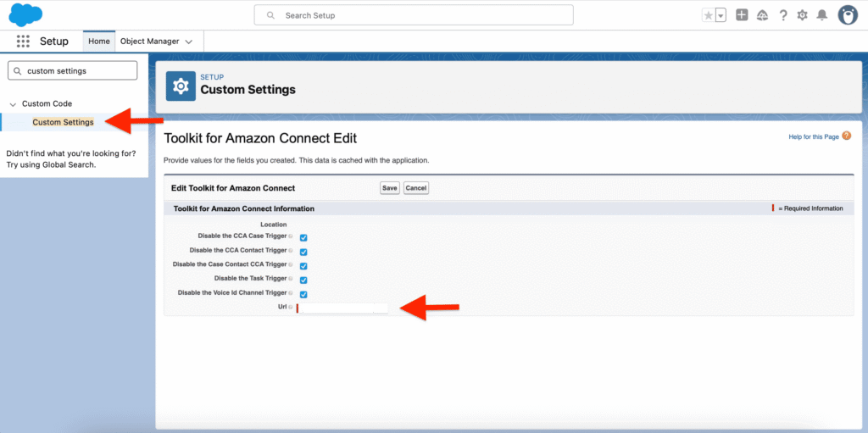Click into the Url input field

click(342, 308)
